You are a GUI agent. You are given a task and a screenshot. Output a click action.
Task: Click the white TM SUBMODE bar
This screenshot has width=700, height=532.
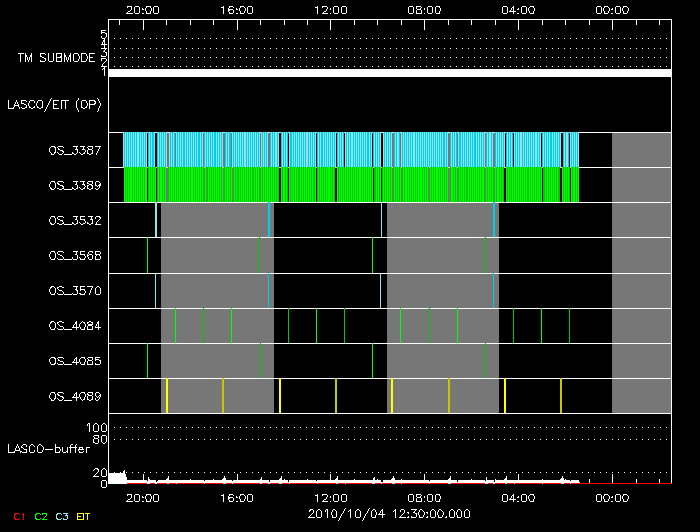pyautogui.click(x=390, y=73)
